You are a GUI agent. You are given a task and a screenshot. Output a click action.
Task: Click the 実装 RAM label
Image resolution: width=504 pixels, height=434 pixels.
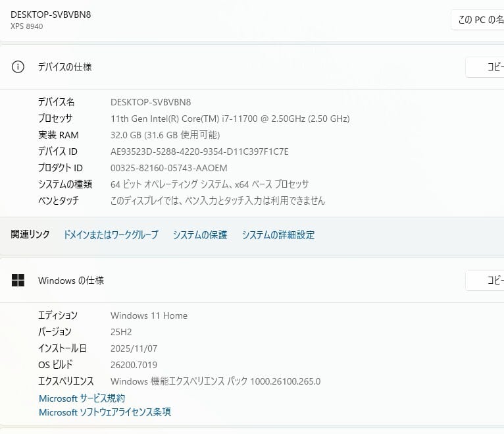point(59,135)
